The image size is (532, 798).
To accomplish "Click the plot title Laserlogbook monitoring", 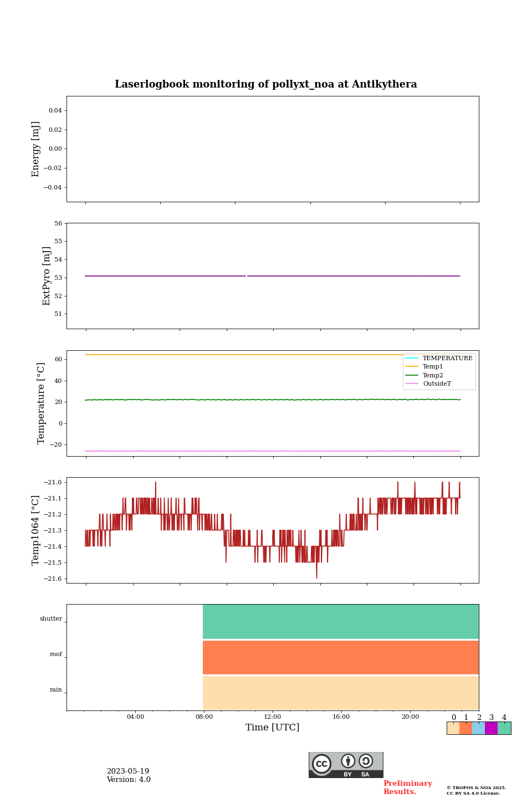I will point(266,84).
